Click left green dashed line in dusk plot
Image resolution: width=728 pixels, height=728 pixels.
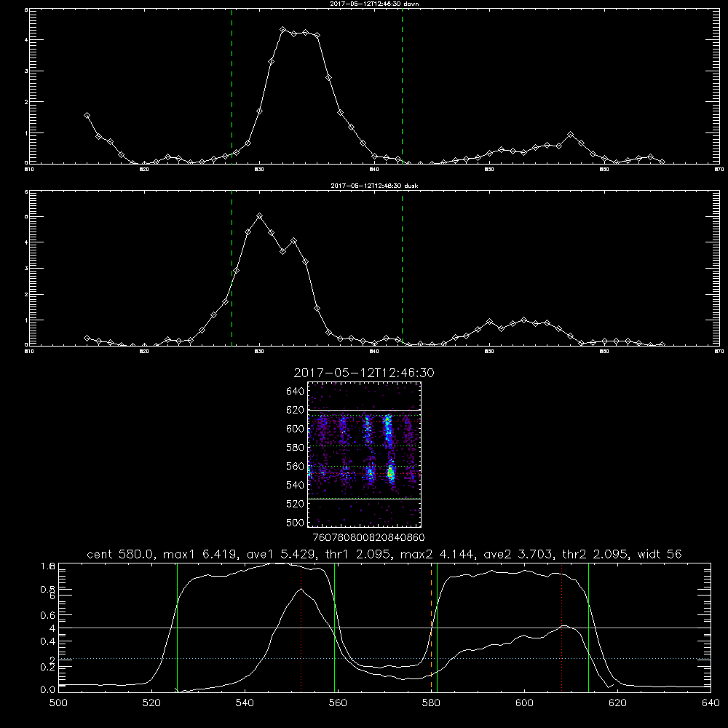[232, 268]
